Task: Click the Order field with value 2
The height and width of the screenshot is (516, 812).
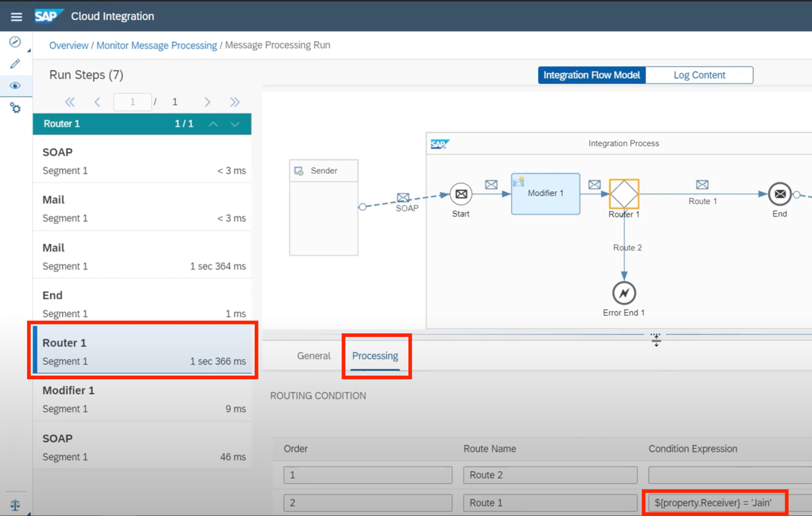Action: click(367, 502)
